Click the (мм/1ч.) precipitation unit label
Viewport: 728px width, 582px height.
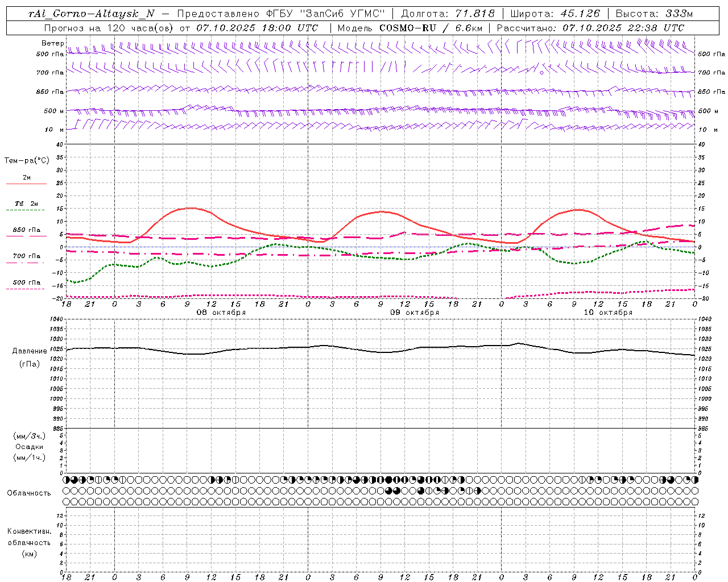click(30, 458)
